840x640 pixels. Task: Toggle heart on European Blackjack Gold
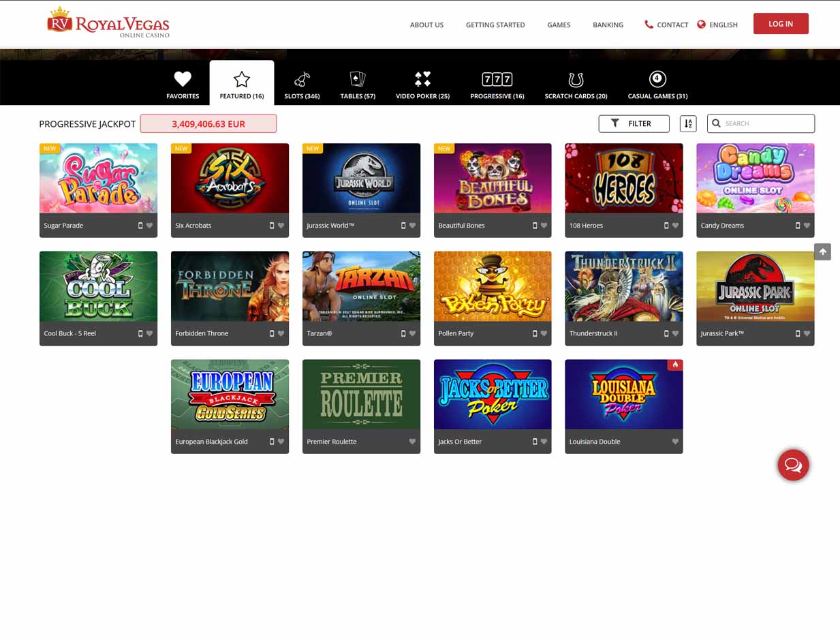coord(281,442)
